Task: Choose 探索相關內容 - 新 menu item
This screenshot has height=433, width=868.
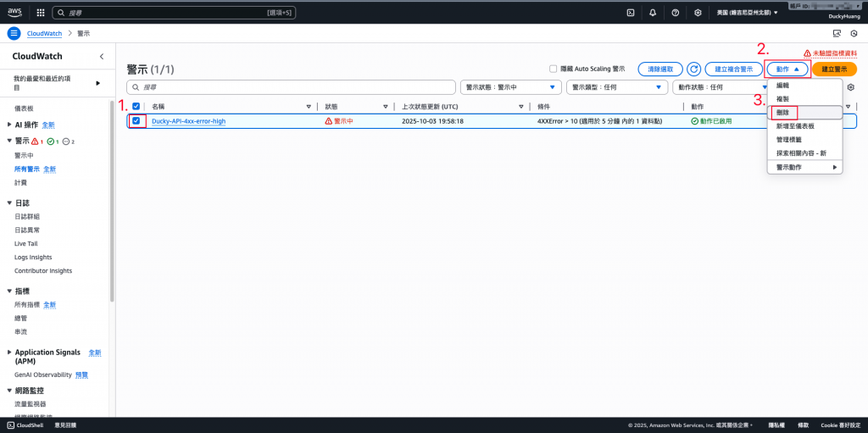Action: point(805,153)
